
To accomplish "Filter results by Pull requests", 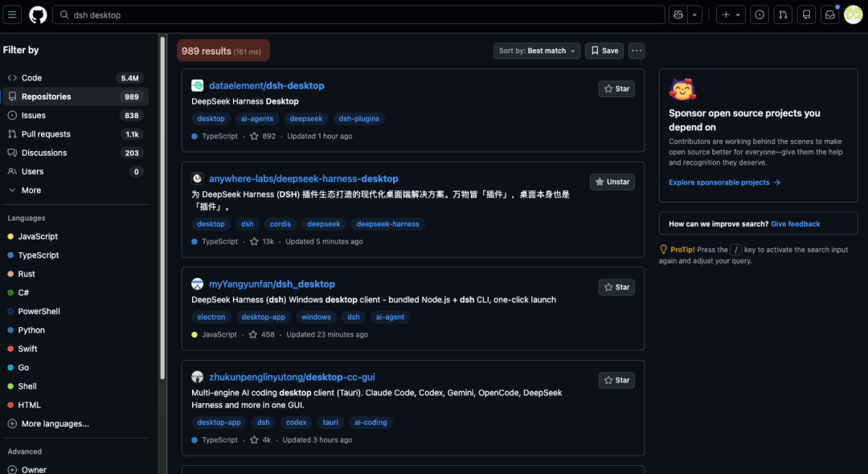I will click(x=76, y=134).
